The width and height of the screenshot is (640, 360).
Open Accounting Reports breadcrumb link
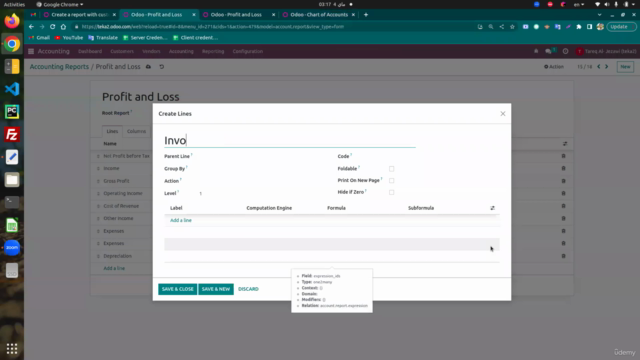tap(59, 67)
